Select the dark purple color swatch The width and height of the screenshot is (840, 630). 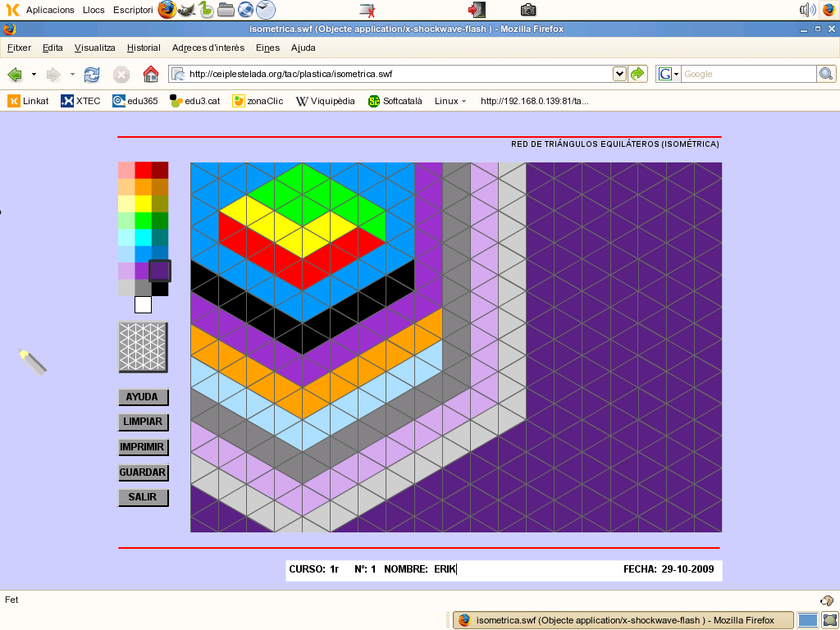tap(160, 271)
